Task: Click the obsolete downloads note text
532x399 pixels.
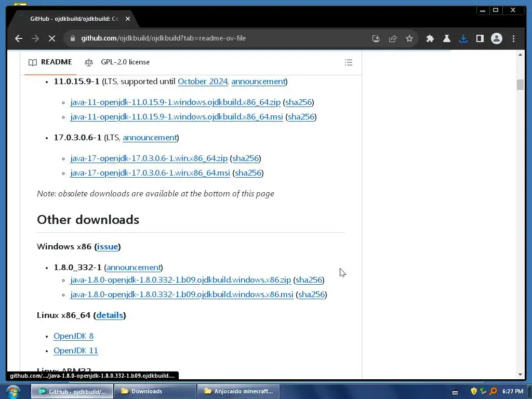Action: click(x=155, y=193)
